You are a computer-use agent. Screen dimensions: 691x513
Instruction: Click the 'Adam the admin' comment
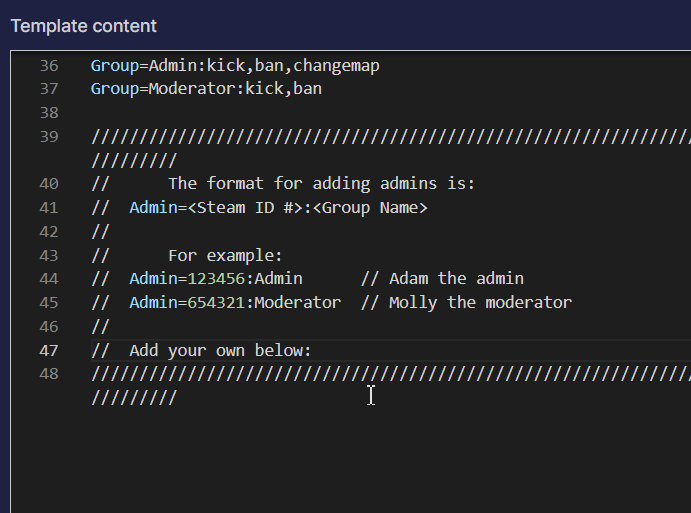point(457,279)
